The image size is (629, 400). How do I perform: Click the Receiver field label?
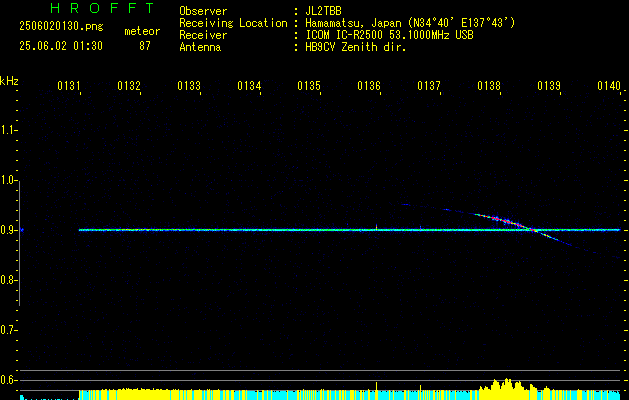click(x=203, y=35)
